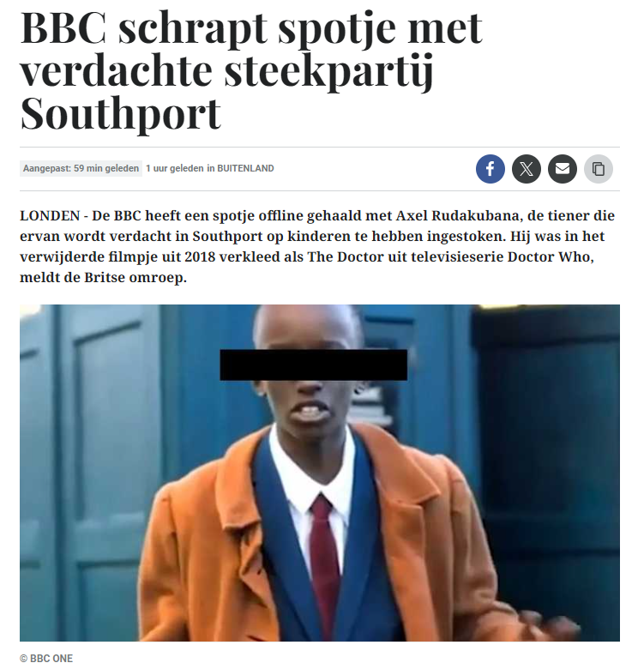Click the black censor bar in the photo

tap(314, 365)
